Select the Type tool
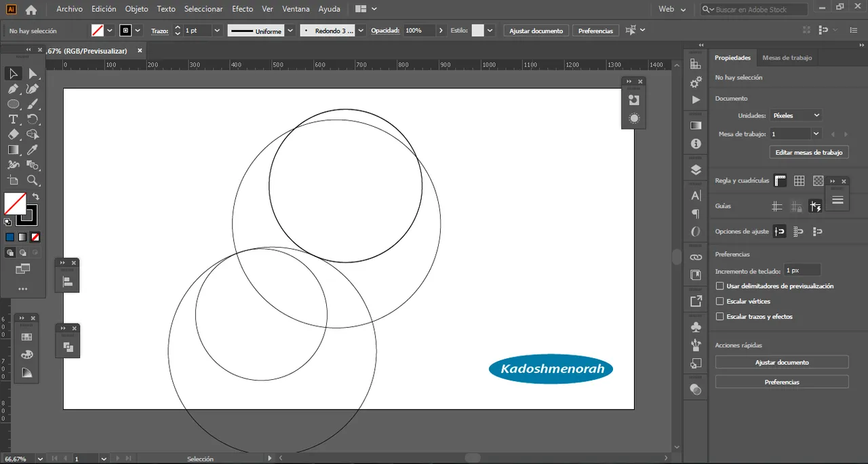 click(13, 119)
